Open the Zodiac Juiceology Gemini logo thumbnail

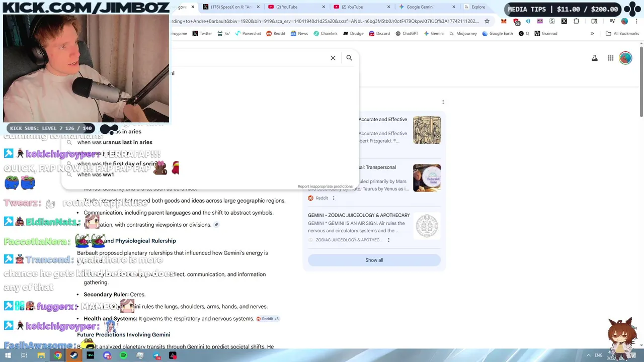pyautogui.click(x=427, y=226)
